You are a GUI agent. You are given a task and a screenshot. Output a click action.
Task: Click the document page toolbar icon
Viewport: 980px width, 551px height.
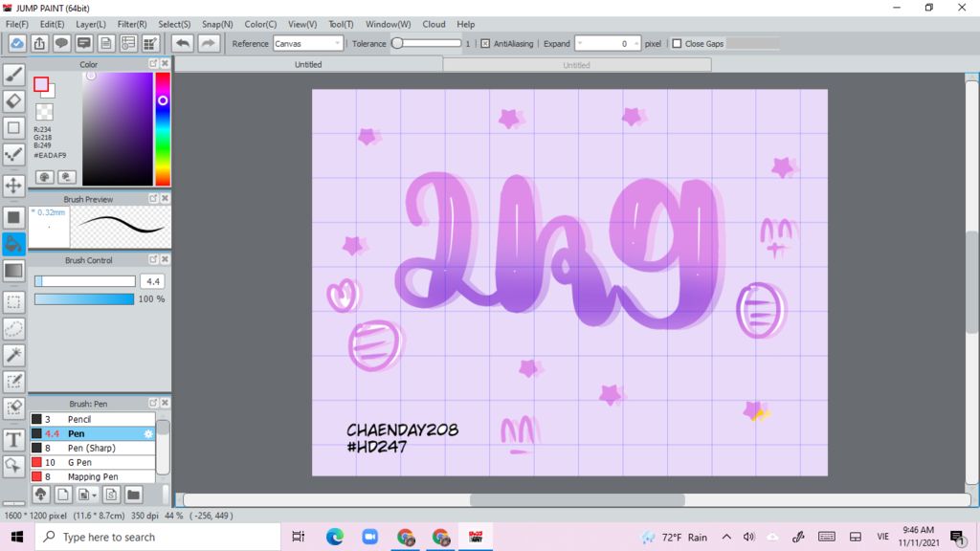tap(106, 43)
